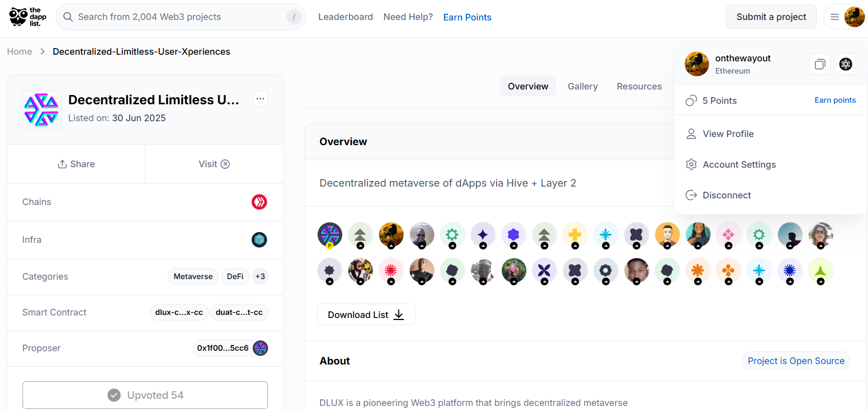Click the Earn points link in dropdown

click(835, 100)
